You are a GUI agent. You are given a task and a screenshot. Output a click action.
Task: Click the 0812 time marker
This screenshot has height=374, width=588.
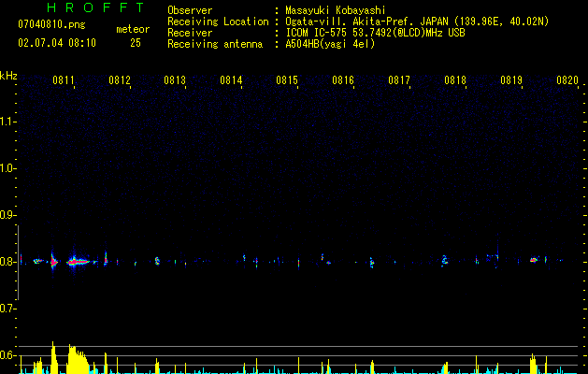(x=120, y=80)
